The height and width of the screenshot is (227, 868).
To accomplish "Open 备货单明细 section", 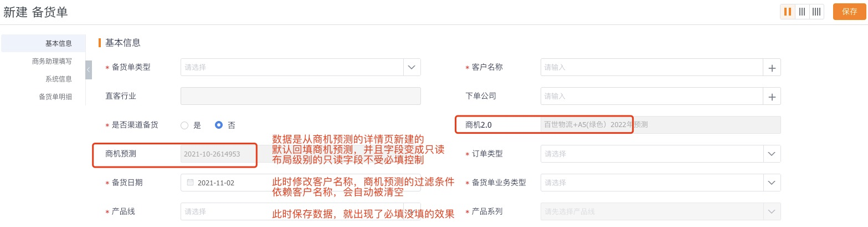I will 55,97.
